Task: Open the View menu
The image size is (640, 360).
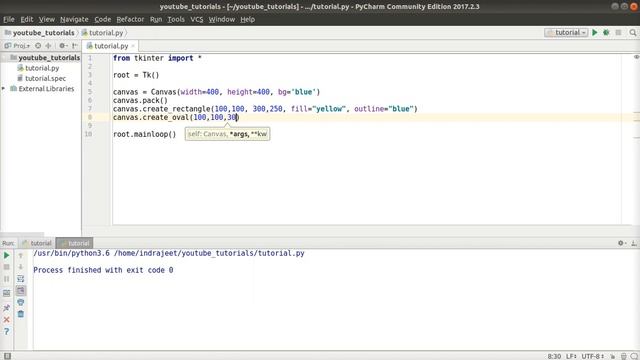Action: (x=47, y=19)
